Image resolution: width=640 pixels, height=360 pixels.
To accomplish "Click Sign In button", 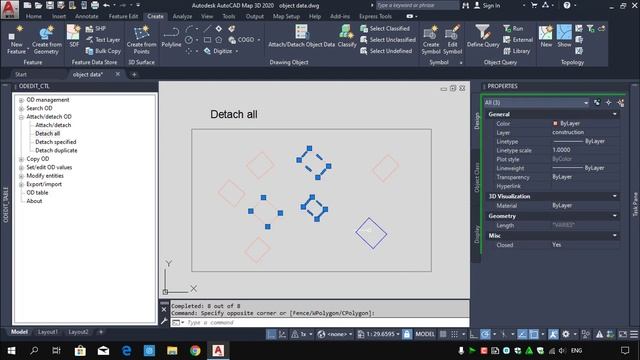I will (x=487, y=6).
